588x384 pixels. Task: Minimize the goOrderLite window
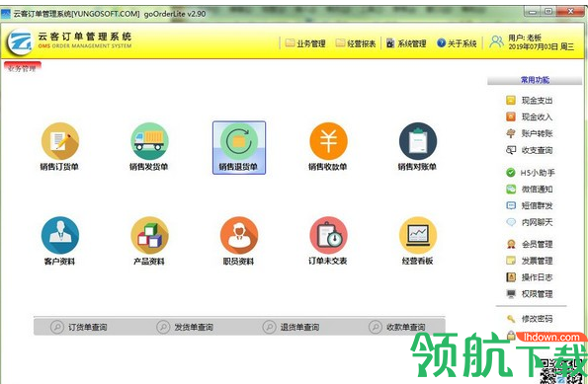(x=533, y=12)
